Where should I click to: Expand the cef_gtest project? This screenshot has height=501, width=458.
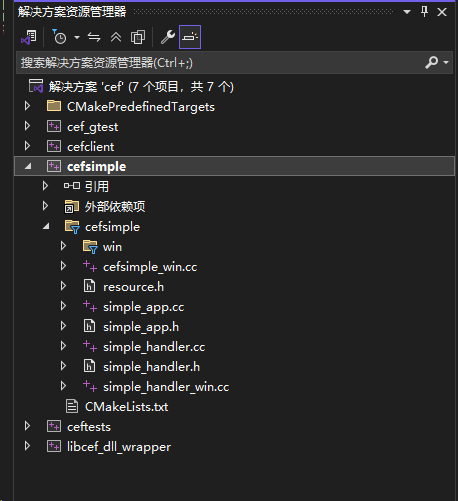(x=28, y=126)
